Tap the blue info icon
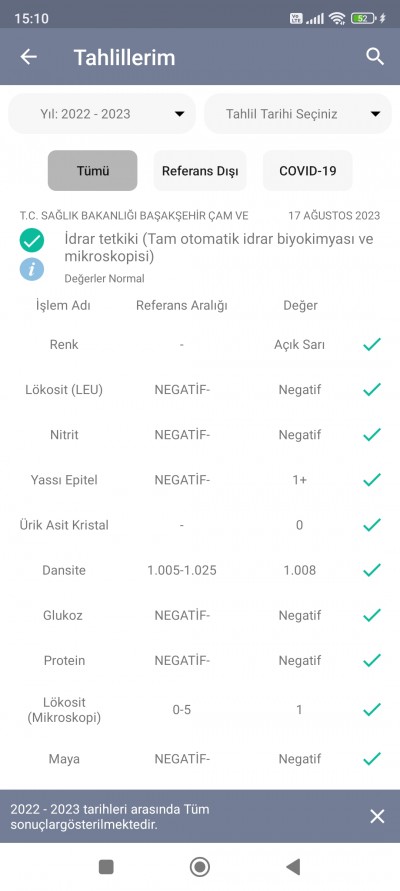The image size is (400, 891). pyautogui.click(x=32, y=269)
